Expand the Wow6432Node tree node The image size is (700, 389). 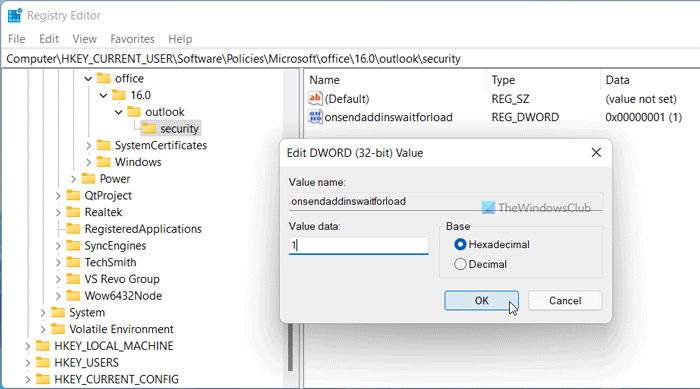(x=58, y=296)
